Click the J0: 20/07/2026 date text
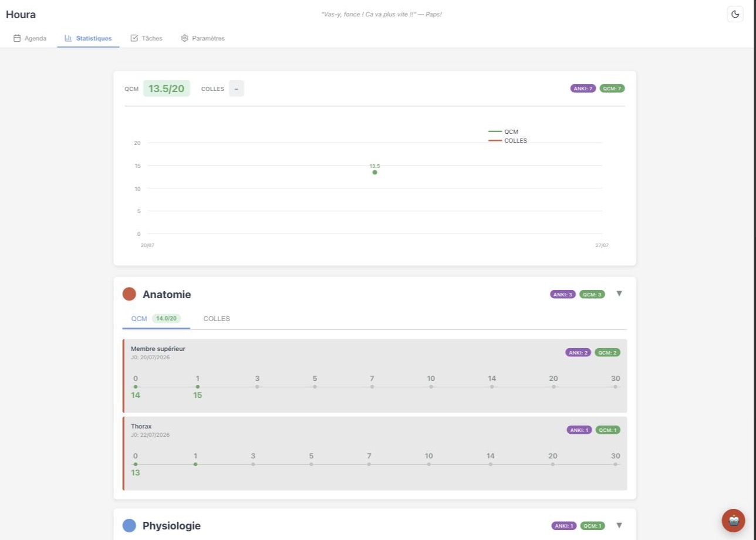Screen dimensions: 756x540 tap(150, 357)
